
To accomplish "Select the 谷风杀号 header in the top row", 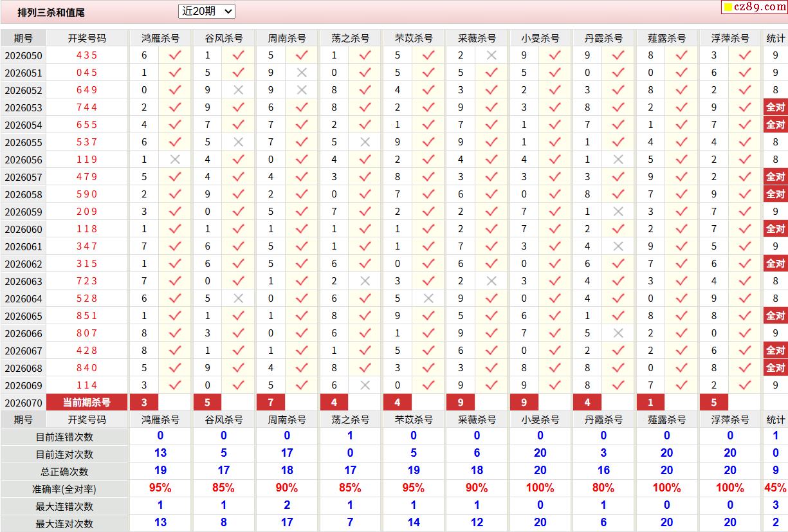I will click(224, 38).
